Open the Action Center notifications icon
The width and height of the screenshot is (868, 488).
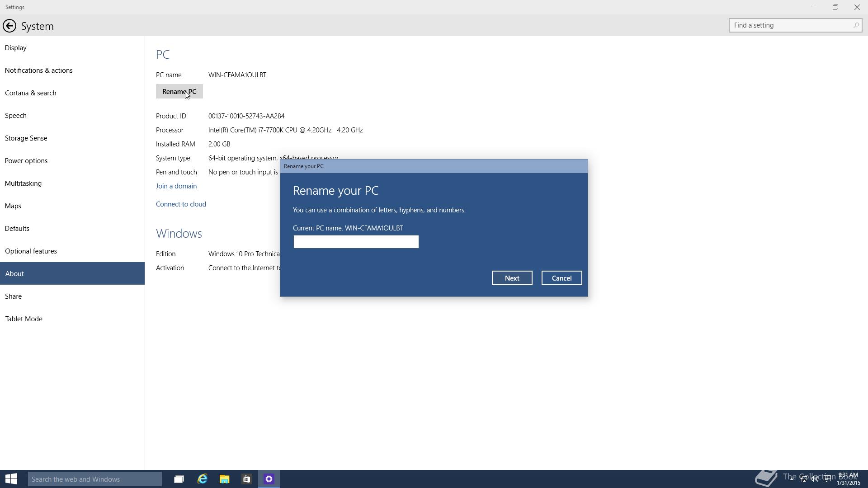(827, 479)
